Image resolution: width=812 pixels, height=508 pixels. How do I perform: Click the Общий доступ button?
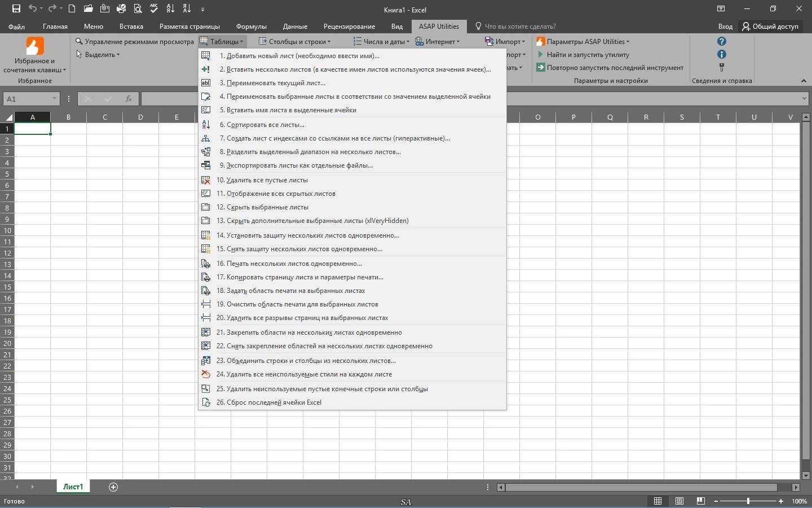(x=770, y=27)
